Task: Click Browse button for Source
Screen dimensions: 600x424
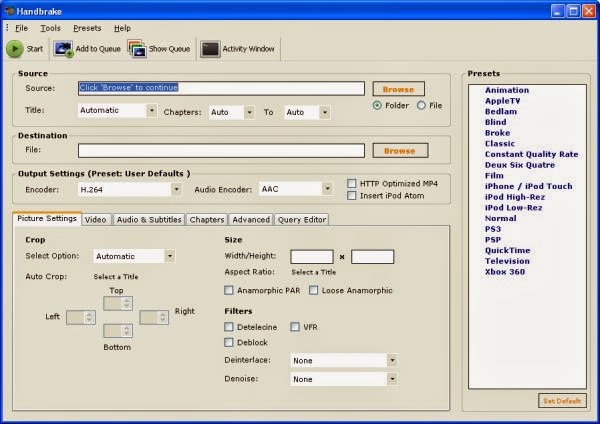Action: point(398,89)
